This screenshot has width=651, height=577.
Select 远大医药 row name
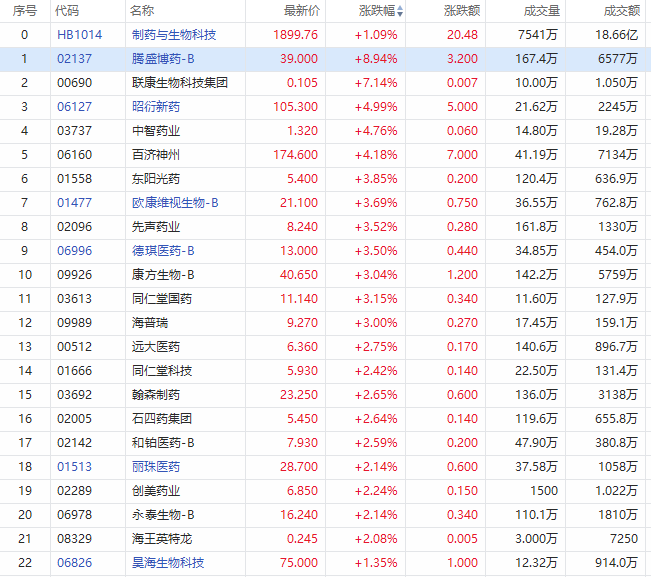(x=156, y=347)
